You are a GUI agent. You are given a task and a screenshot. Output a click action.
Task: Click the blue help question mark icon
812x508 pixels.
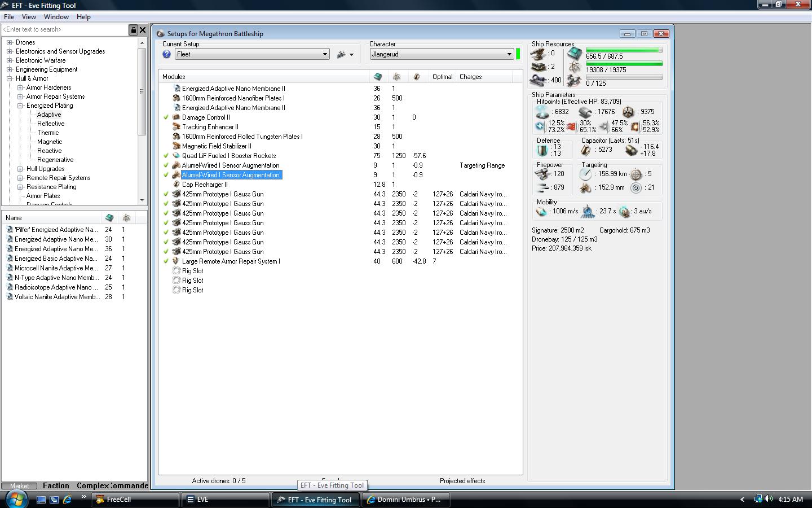tap(166, 54)
